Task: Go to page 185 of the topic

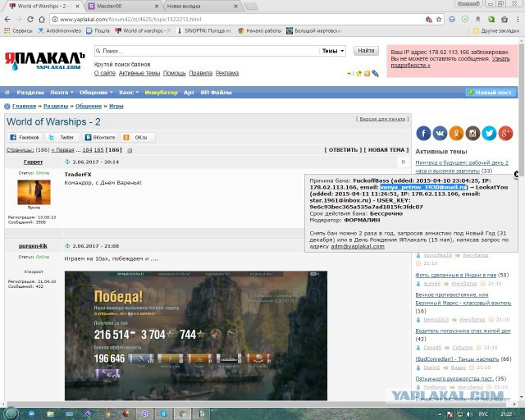Action: pos(98,150)
